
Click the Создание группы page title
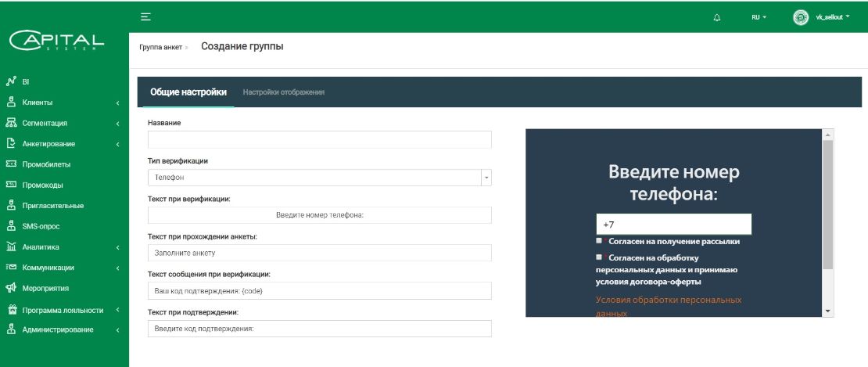[x=242, y=46]
